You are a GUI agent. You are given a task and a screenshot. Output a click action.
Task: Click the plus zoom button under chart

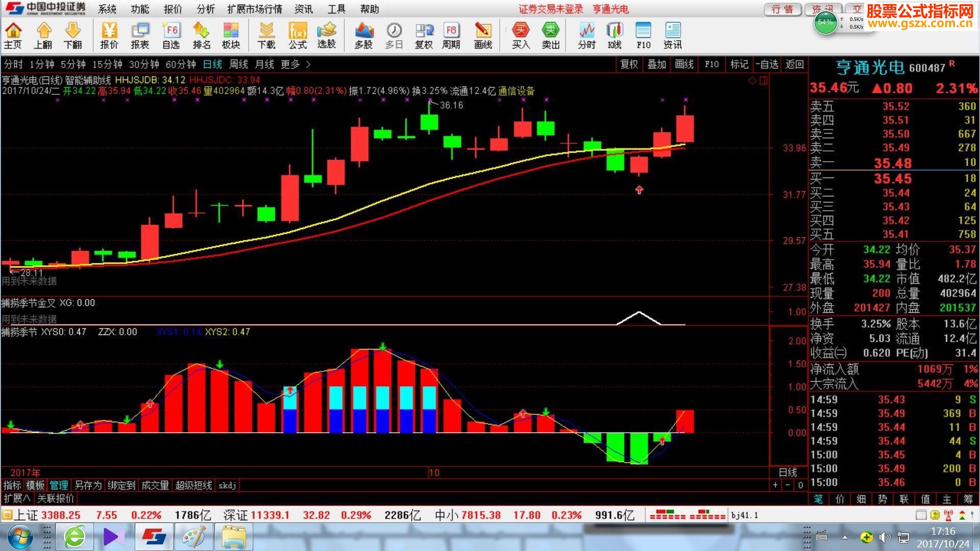pyautogui.click(x=775, y=485)
